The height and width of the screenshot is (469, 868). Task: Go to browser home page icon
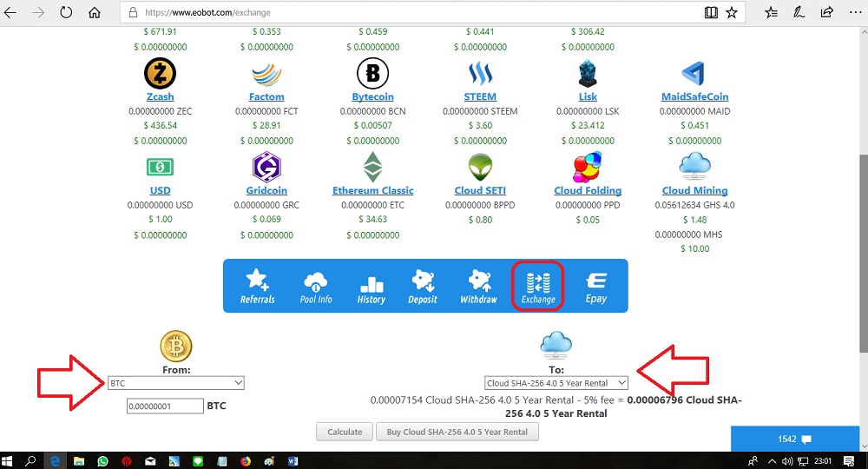[95, 12]
